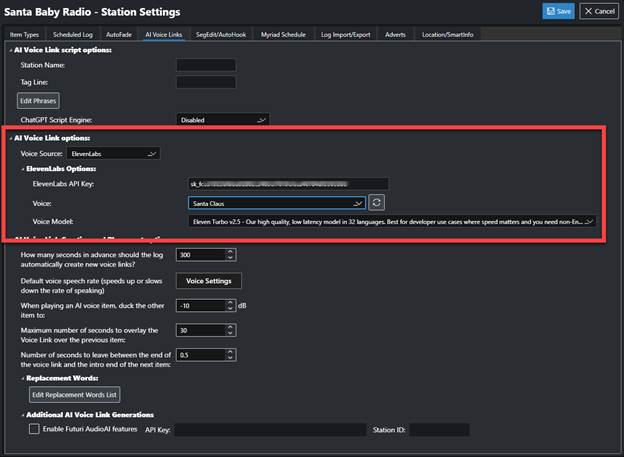This screenshot has height=457, width=624.
Task: Select the AutoFade tab
Action: click(119, 35)
